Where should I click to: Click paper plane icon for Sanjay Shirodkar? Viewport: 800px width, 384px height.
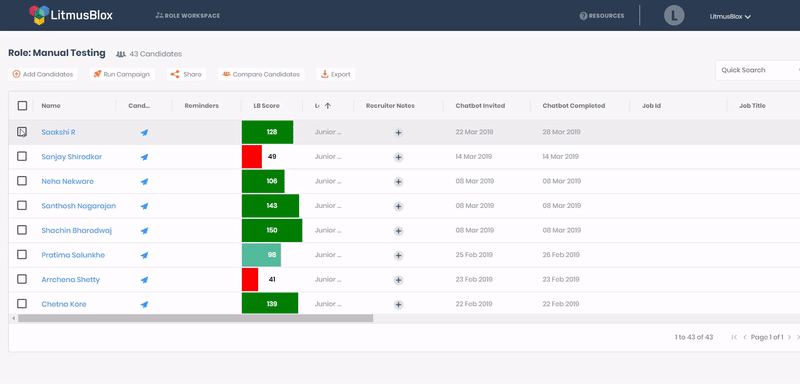pyautogui.click(x=144, y=157)
